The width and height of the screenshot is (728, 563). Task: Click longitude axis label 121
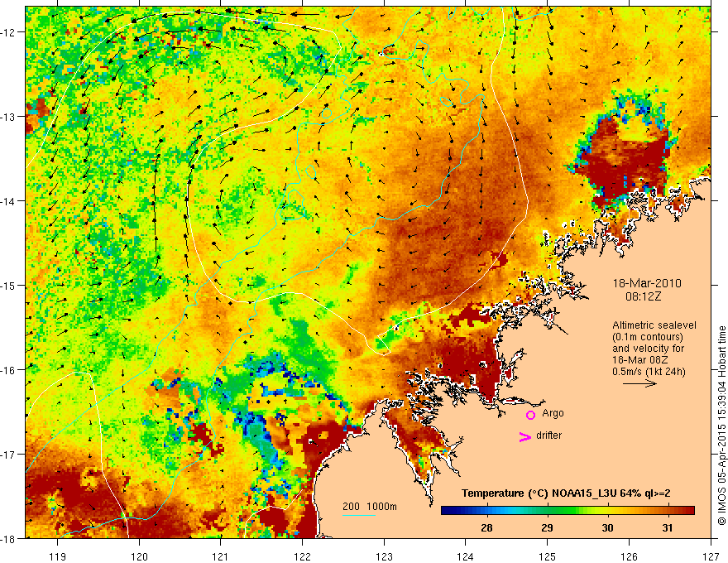[x=221, y=556]
